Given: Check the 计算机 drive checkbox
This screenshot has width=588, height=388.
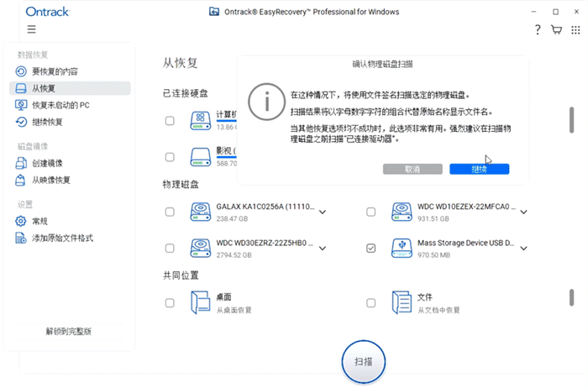Looking at the screenshot, I should pos(170,121).
